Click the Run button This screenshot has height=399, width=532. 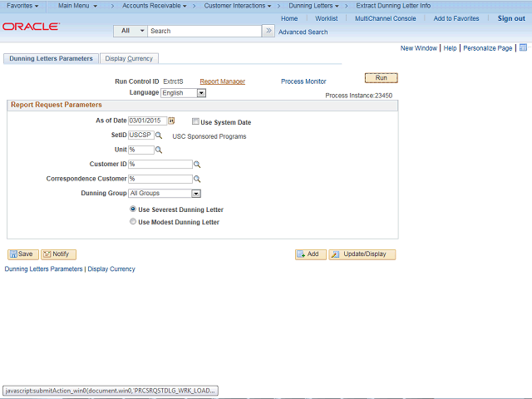tap(381, 78)
